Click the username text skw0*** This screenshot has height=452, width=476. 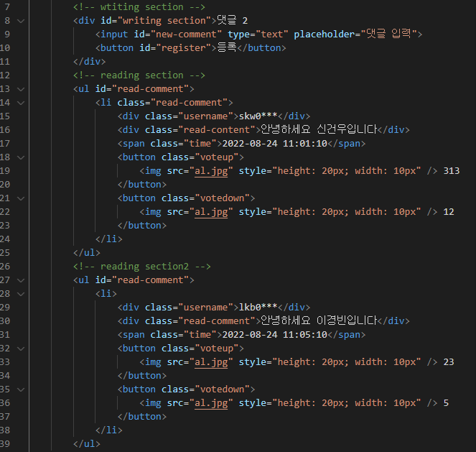(258, 116)
